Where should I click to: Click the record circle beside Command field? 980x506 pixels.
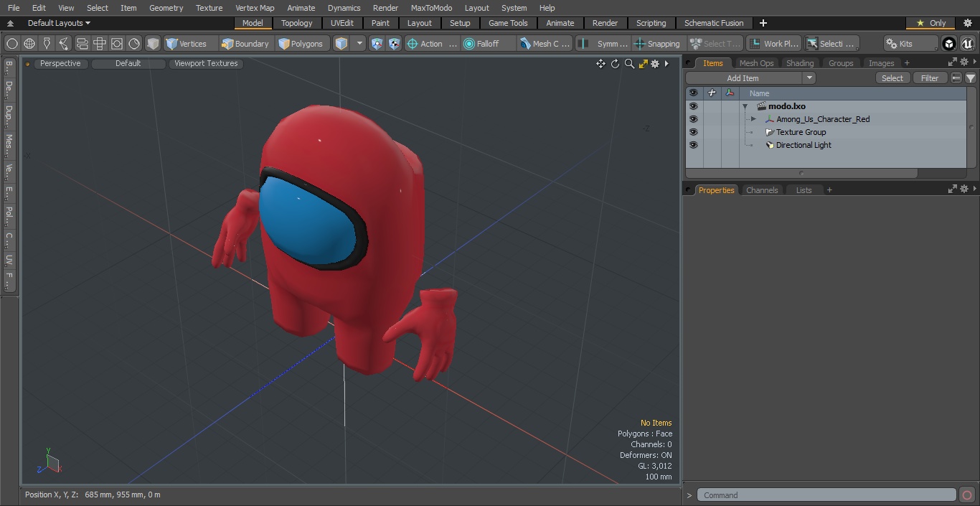(x=967, y=495)
